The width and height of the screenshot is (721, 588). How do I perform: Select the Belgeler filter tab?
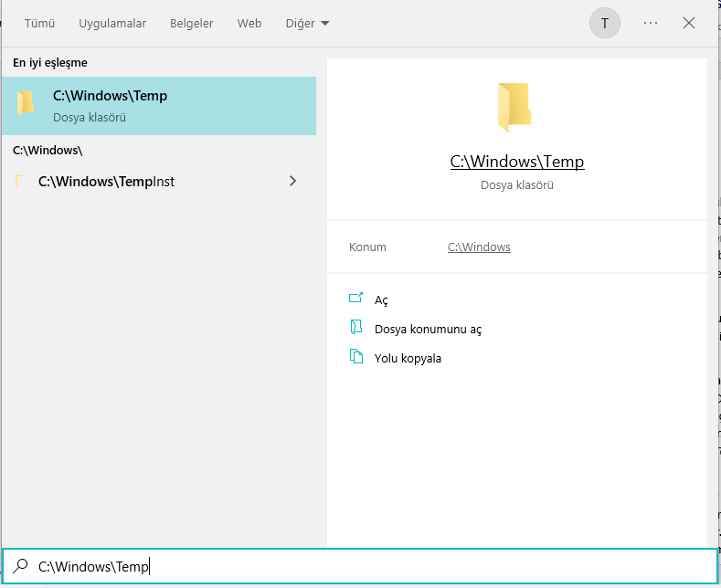[x=191, y=24]
